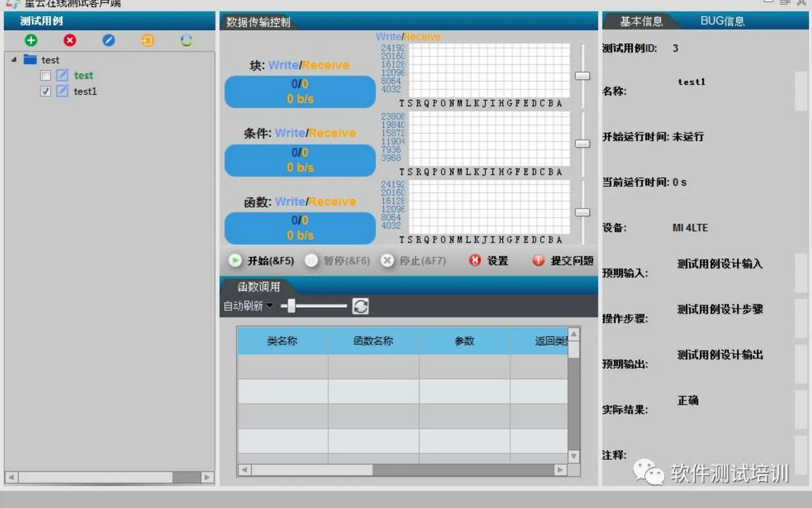Switch to the 基本信息 tab
Viewport: 812px width, 508px height.
[x=641, y=21]
